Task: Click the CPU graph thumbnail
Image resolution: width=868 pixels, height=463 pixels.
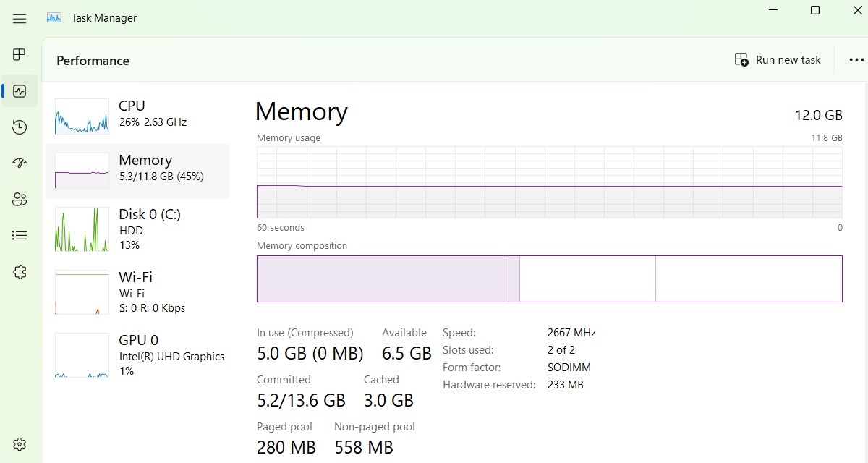Action: click(x=81, y=116)
